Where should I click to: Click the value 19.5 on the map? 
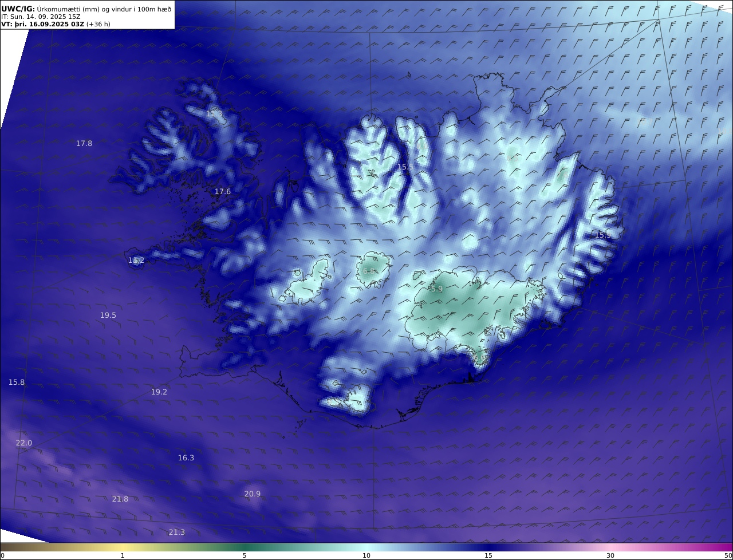[x=108, y=316]
